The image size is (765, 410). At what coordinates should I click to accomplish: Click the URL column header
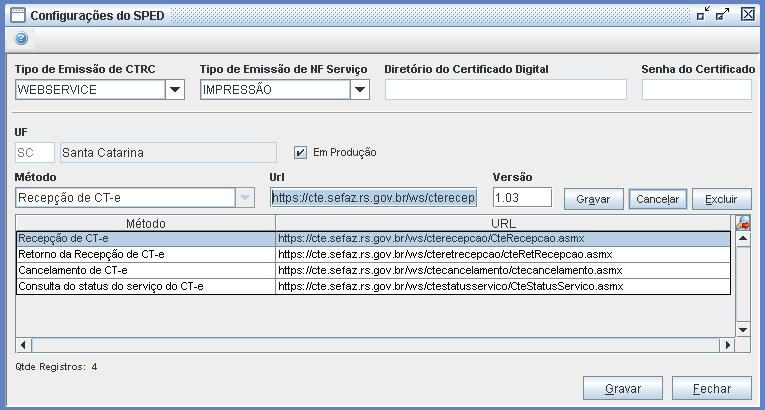tap(503, 224)
